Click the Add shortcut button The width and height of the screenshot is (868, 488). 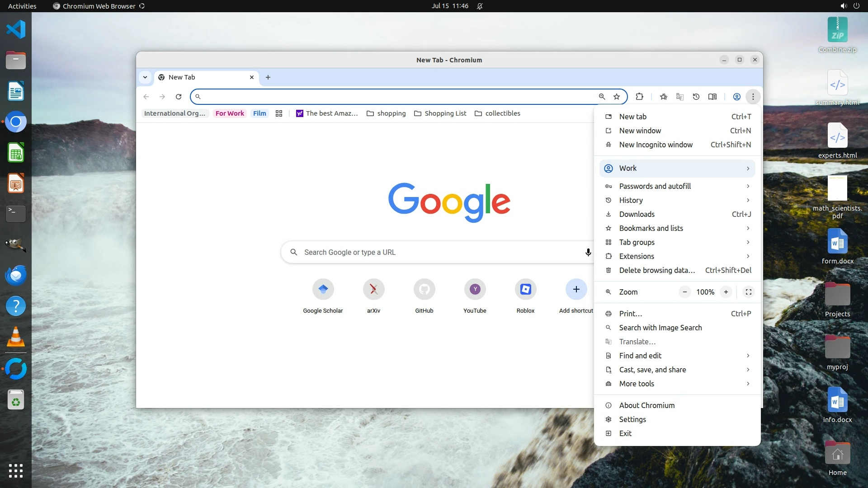[576, 289]
